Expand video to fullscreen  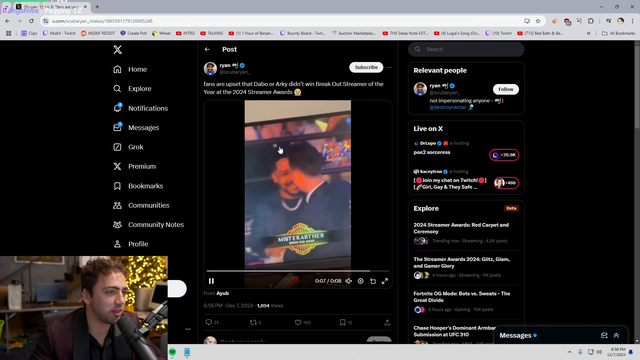(x=384, y=281)
